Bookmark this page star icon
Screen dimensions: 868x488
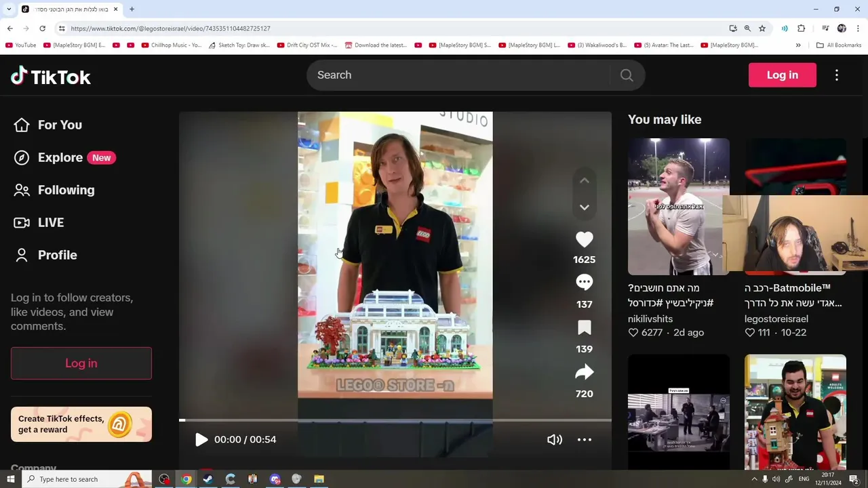762,28
